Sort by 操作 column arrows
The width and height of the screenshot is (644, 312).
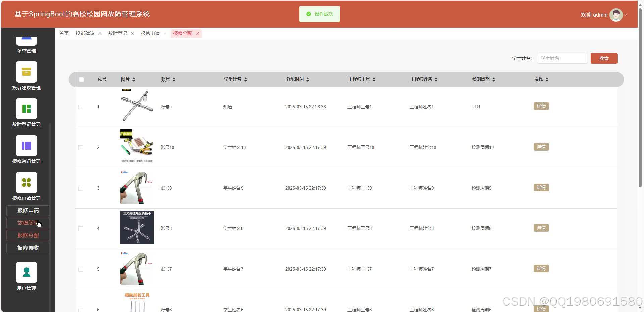(547, 80)
